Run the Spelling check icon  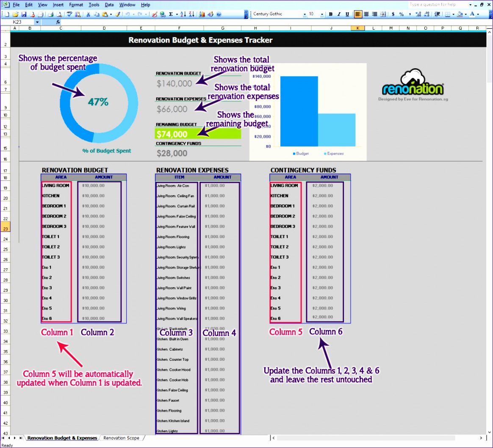(69, 14)
